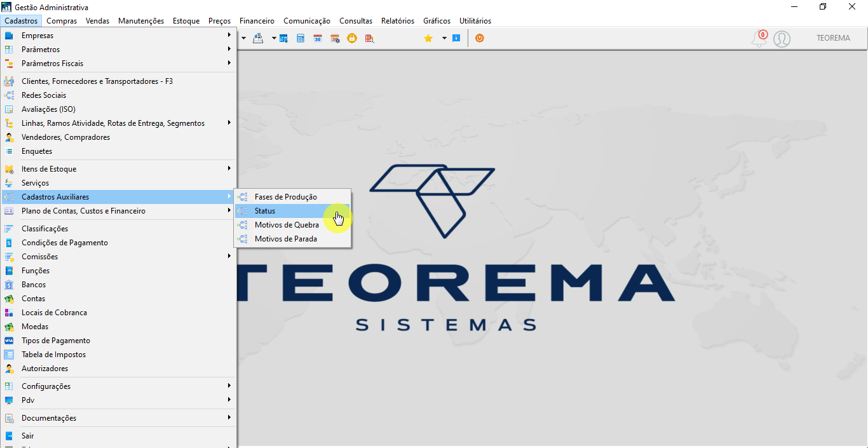Expand the Comissões submenu
Viewport: 868px width, 448px height.
tap(229, 257)
